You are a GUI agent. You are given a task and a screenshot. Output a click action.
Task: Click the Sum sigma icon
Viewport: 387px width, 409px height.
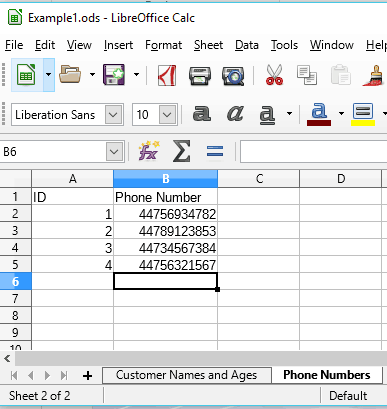(x=182, y=151)
